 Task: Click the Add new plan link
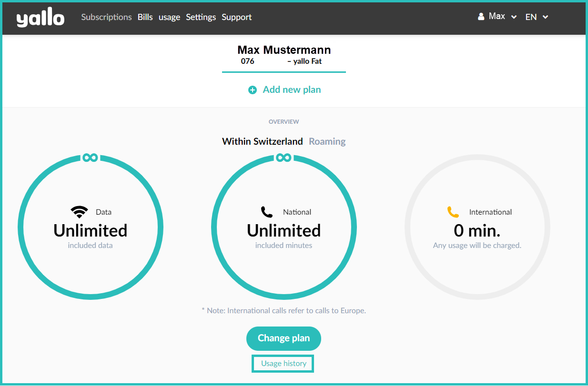coord(292,89)
